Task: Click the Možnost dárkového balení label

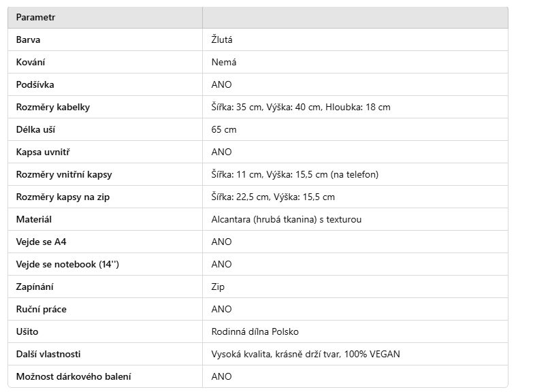Action: [74, 376]
